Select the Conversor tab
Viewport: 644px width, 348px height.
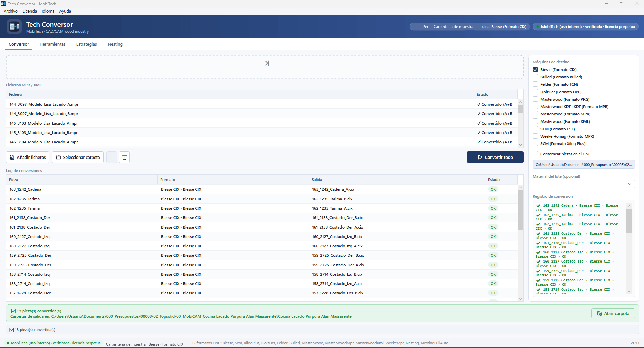19,44
